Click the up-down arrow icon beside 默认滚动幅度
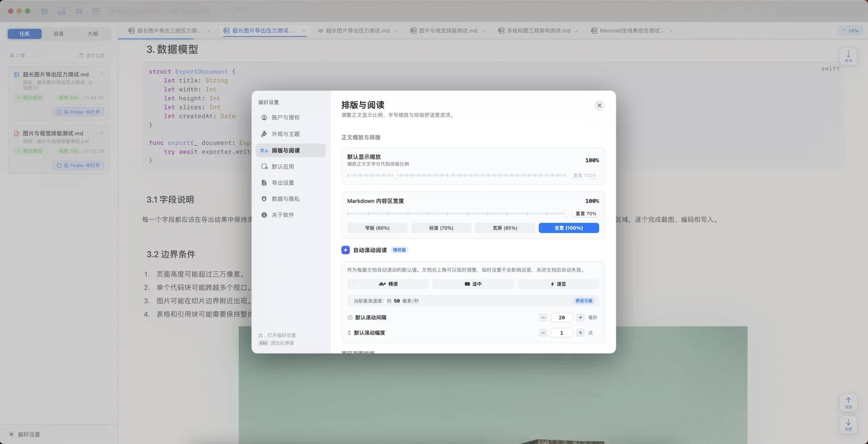868x444 pixels. point(349,333)
